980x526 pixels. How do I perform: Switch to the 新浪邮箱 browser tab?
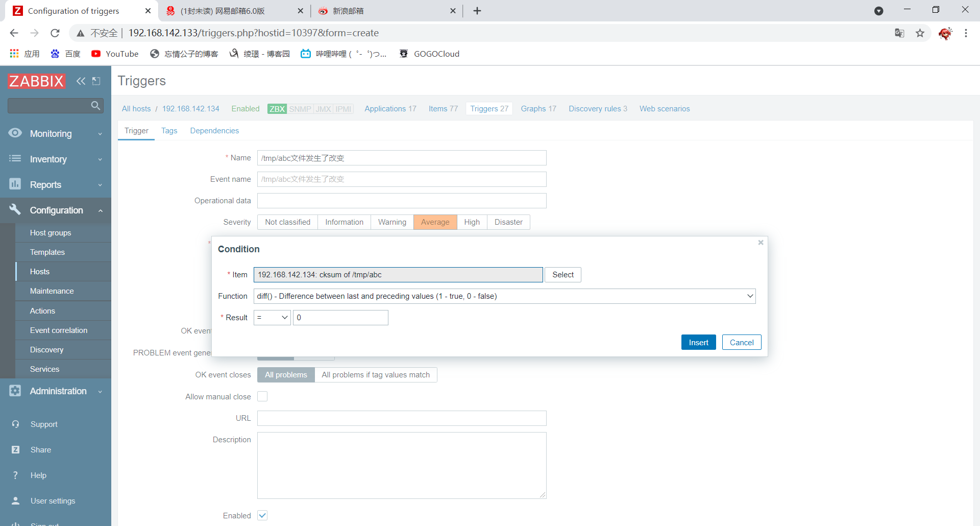387,11
